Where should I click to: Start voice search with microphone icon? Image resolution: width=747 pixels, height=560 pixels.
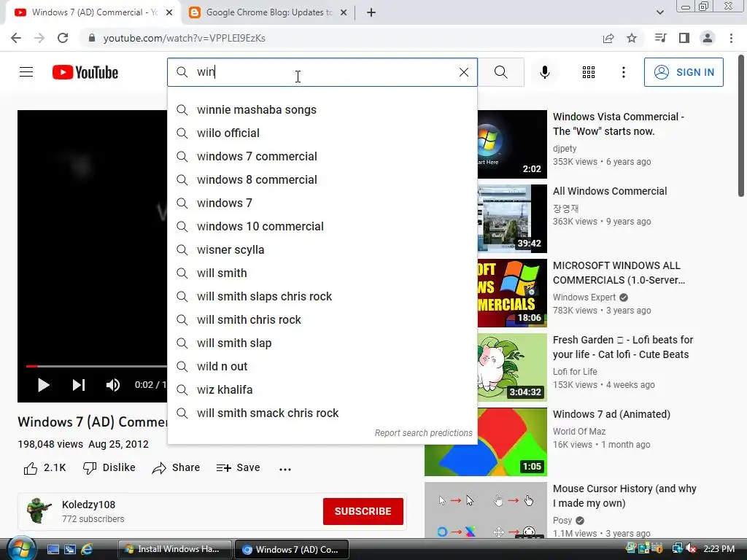tap(544, 72)
